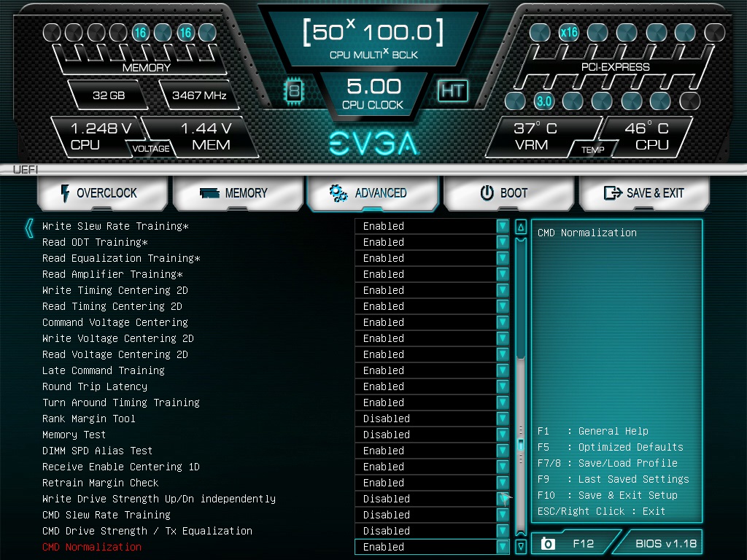Viewport: 747px width, 560px height.
Task: Open Command Voltage Centering dropdown
Action: click(x=502, y=322)
